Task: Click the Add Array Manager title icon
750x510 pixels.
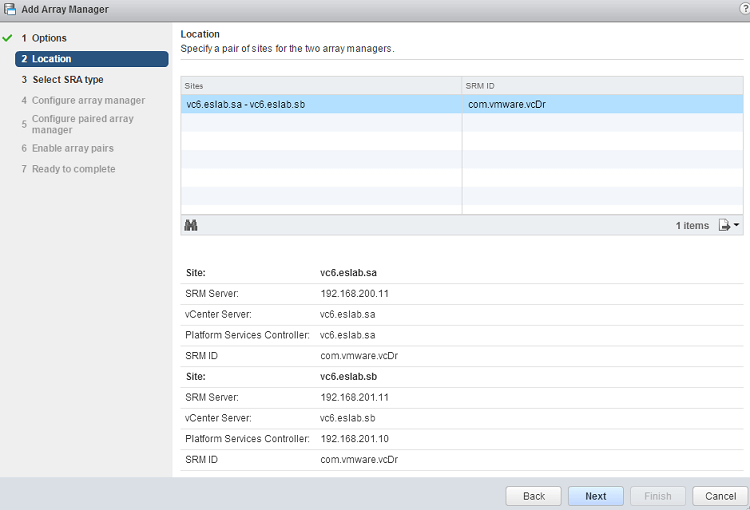Action: 10,9
